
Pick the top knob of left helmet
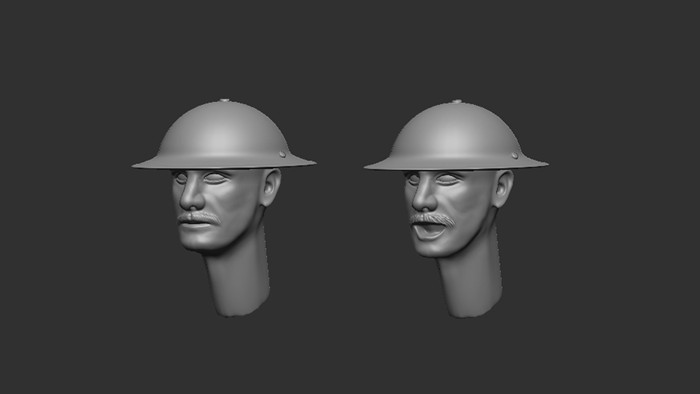point(225,100)
